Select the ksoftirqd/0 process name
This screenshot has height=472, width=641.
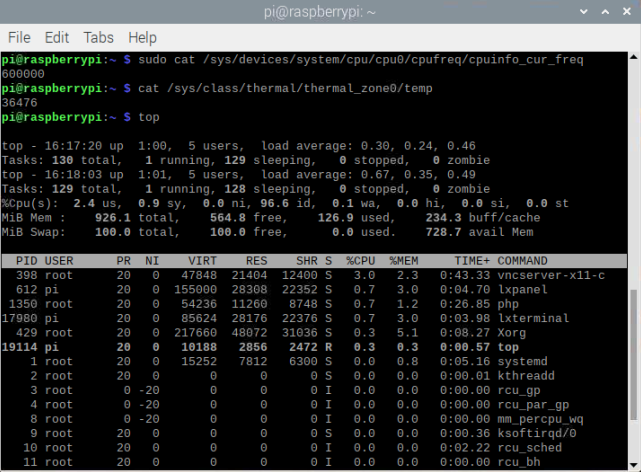(x=537, y=433)
